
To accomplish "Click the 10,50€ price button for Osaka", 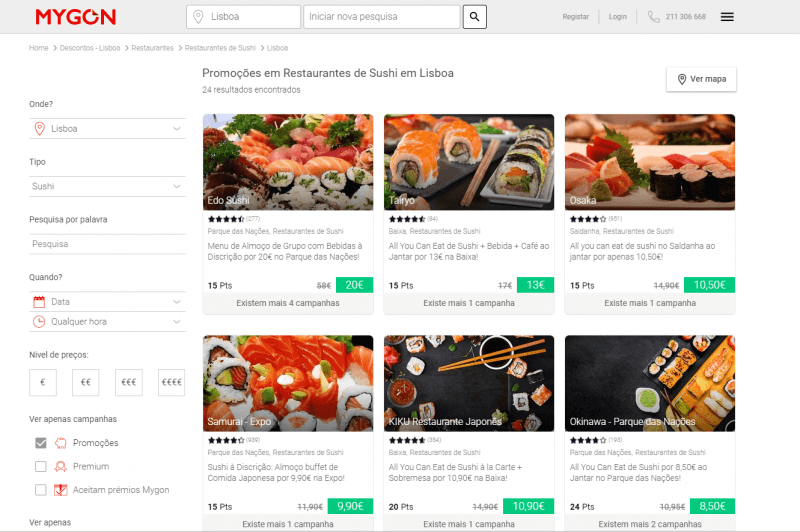I will point(710,285).
